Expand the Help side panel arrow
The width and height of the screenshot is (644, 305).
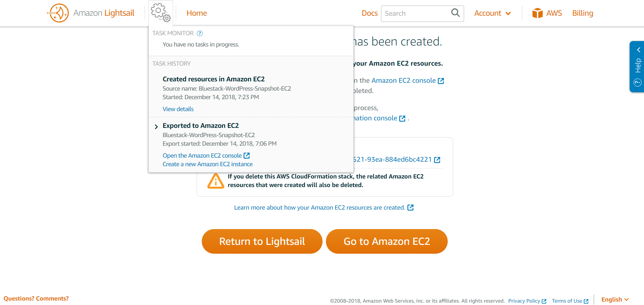(x=638, y=50)
